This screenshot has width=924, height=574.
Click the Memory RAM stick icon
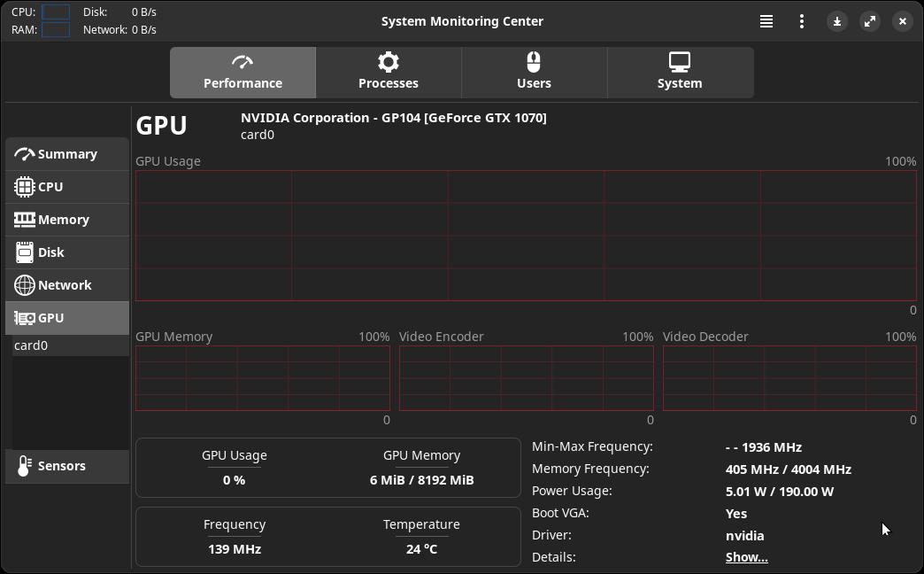(25, 220)
